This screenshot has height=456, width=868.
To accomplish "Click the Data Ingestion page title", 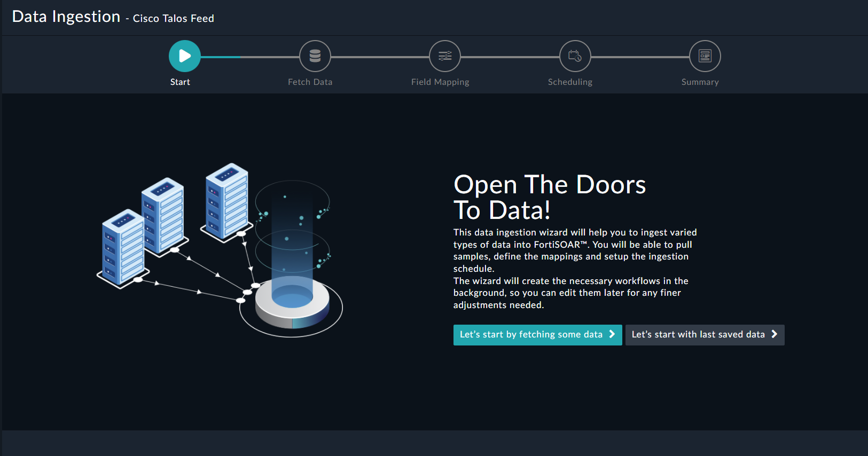I will point(66,17).
